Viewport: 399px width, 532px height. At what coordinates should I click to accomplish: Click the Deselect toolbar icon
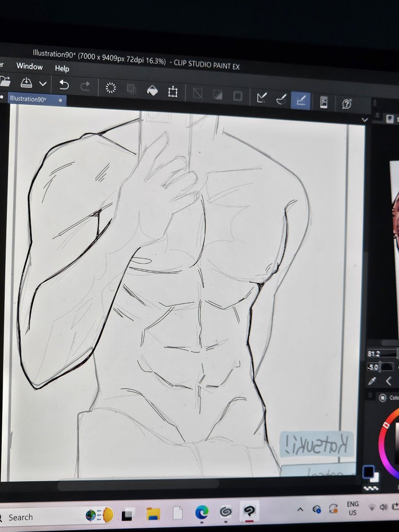[197, 93]
